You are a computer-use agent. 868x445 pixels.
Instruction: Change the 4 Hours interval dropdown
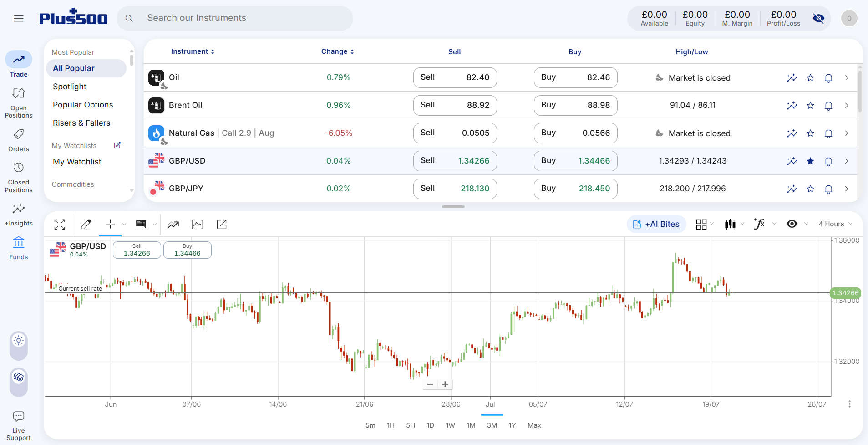click(x=835, y=224)
